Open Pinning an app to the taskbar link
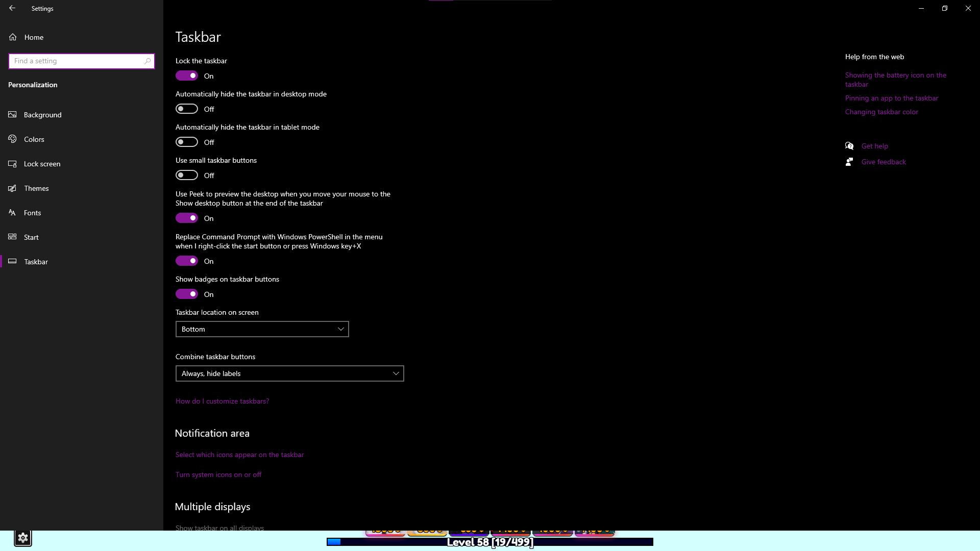This screenshot has height=551, width=980. click(892, 98)
